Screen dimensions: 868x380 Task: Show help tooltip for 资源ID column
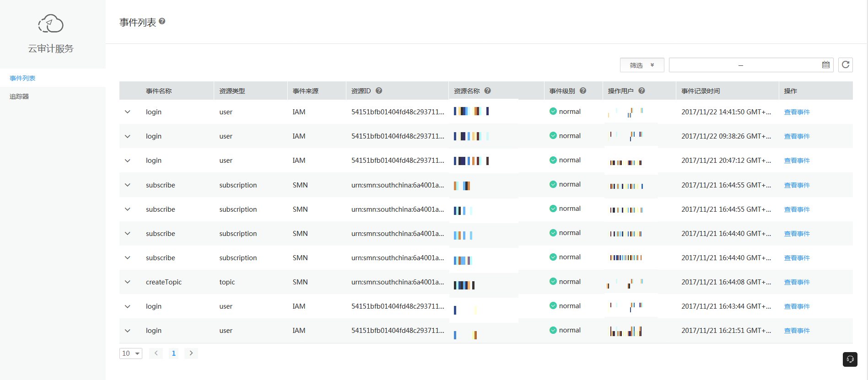(x=379, y=91)
